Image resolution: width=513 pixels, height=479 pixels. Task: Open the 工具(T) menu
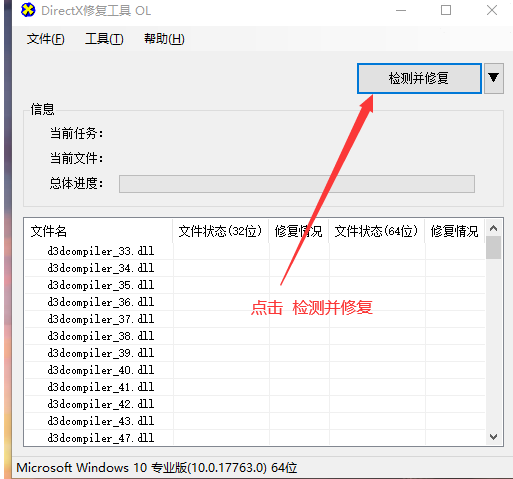point(104,39)
